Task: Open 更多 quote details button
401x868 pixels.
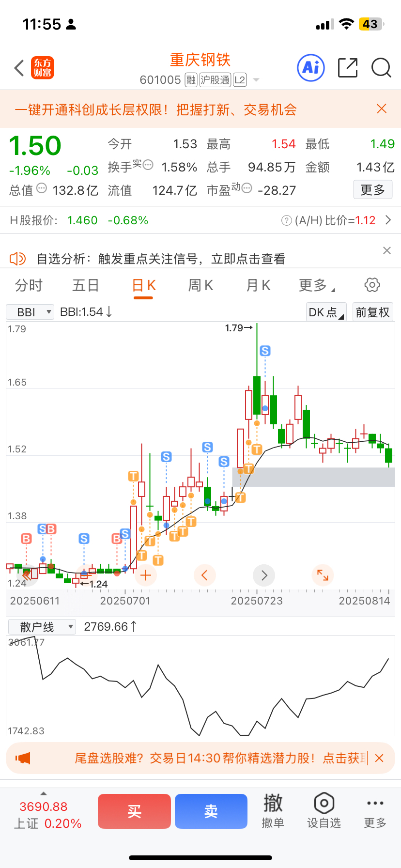Action: click(x=372, y=189)
